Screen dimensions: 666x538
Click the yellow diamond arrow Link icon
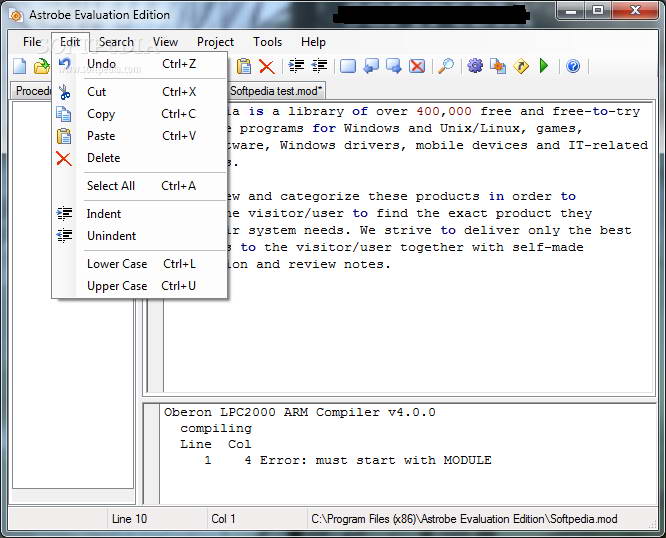point(521,66)
